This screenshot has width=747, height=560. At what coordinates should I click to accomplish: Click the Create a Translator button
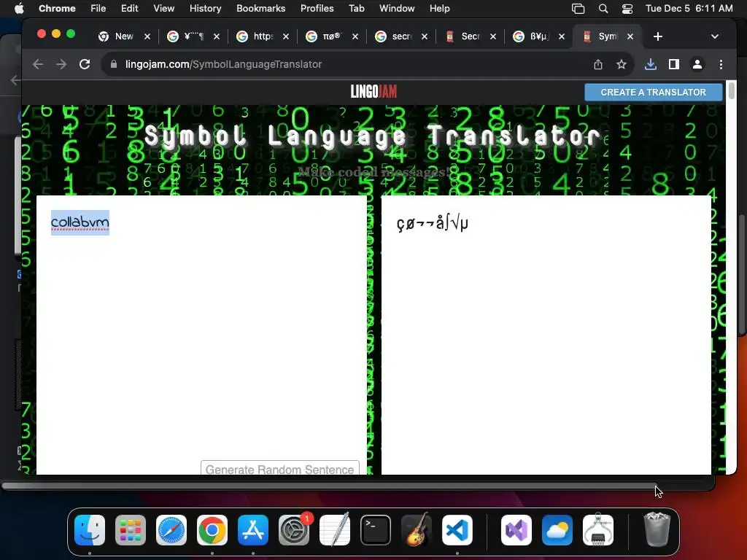pos(653,93)
